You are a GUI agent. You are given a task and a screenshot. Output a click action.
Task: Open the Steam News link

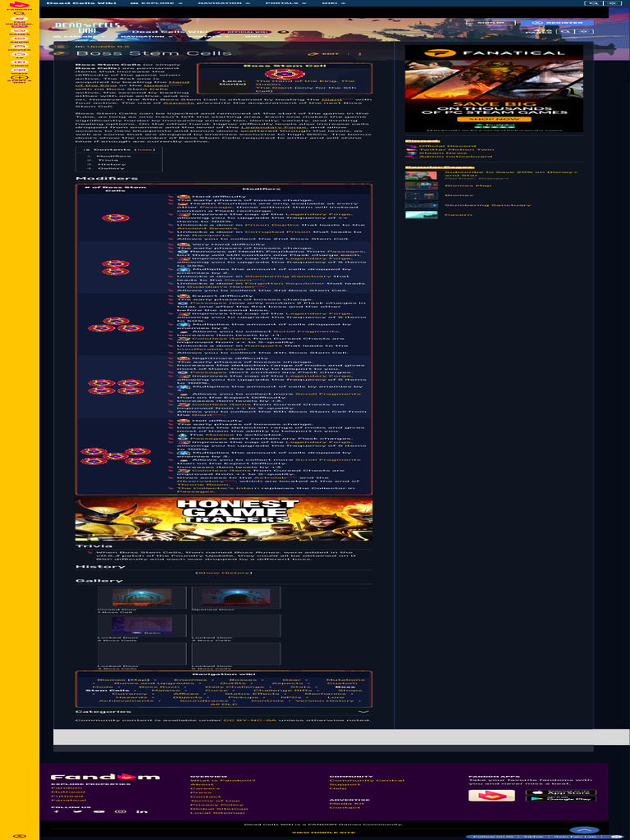click(443, 153)
